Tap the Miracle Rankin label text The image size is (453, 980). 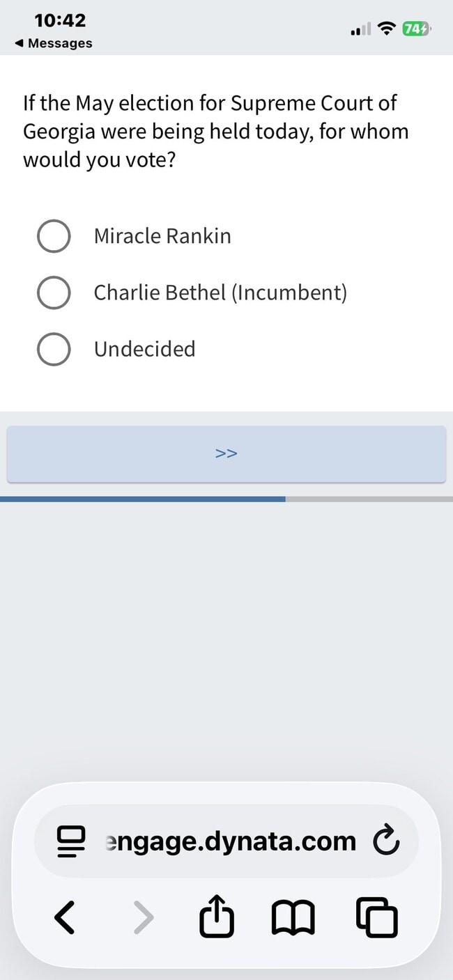(162, 236)
